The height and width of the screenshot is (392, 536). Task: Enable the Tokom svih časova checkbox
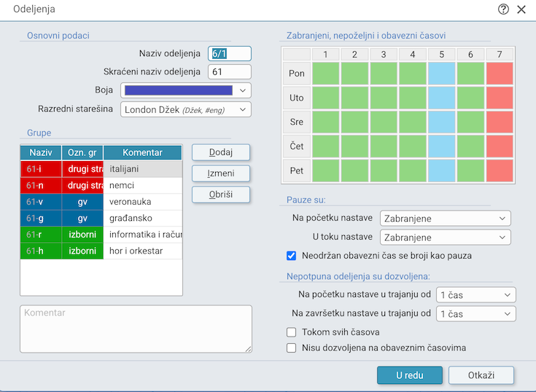(291, 332)
